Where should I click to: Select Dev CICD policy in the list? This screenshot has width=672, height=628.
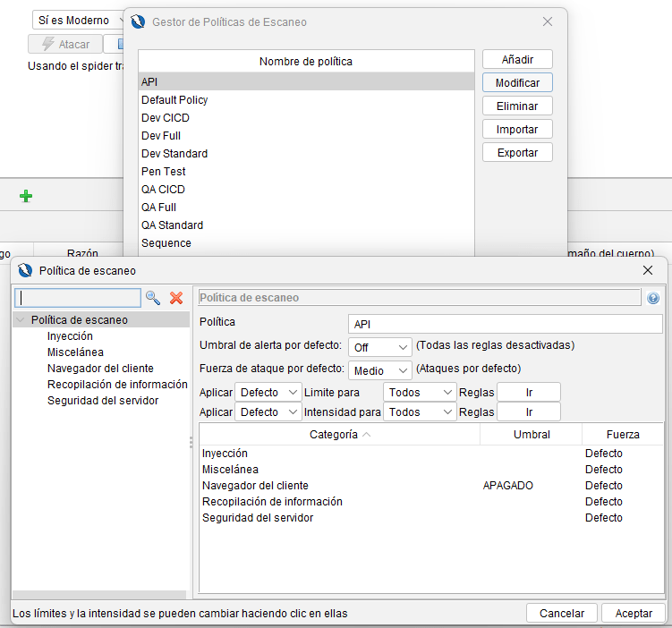pos(166,118)
